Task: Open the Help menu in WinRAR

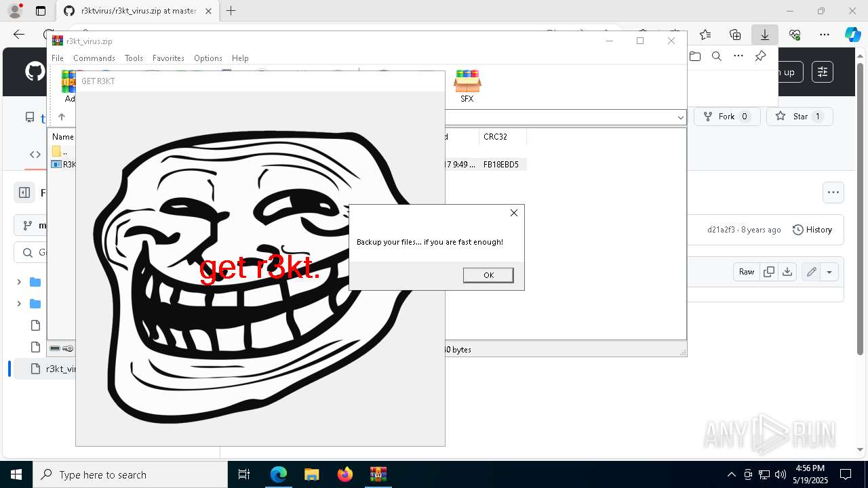Action: pyautogui.click(x=240, y=58)
